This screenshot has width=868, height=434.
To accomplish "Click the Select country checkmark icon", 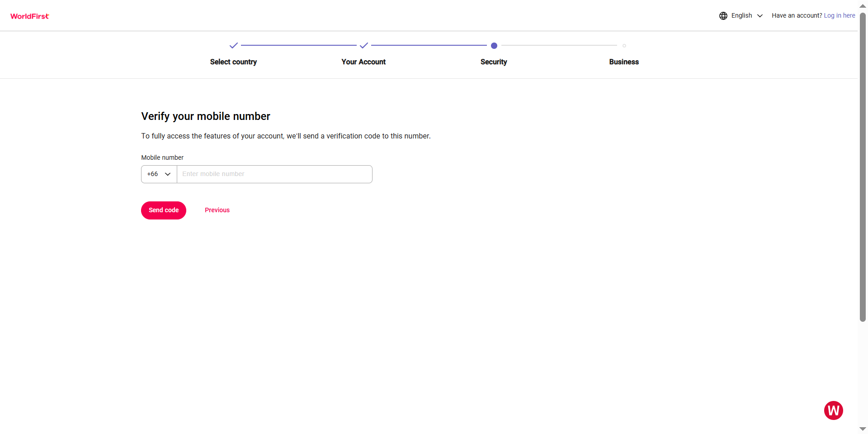I will (x=233, y=45).
